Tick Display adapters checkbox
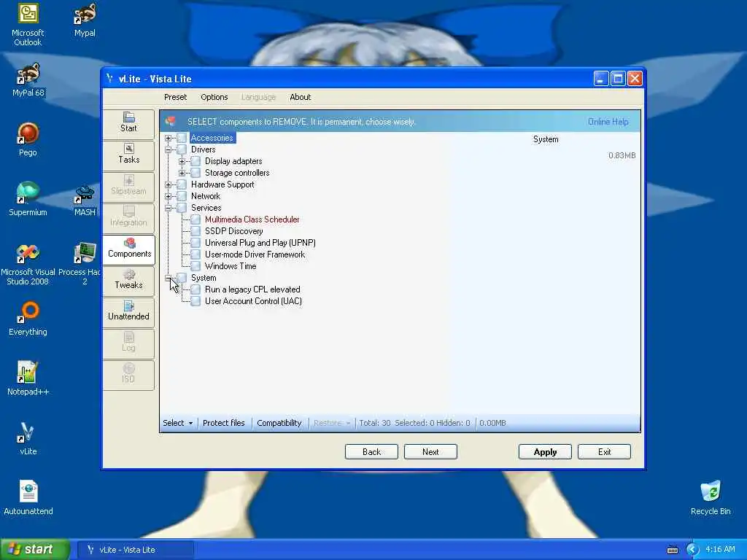 [196, 161]
